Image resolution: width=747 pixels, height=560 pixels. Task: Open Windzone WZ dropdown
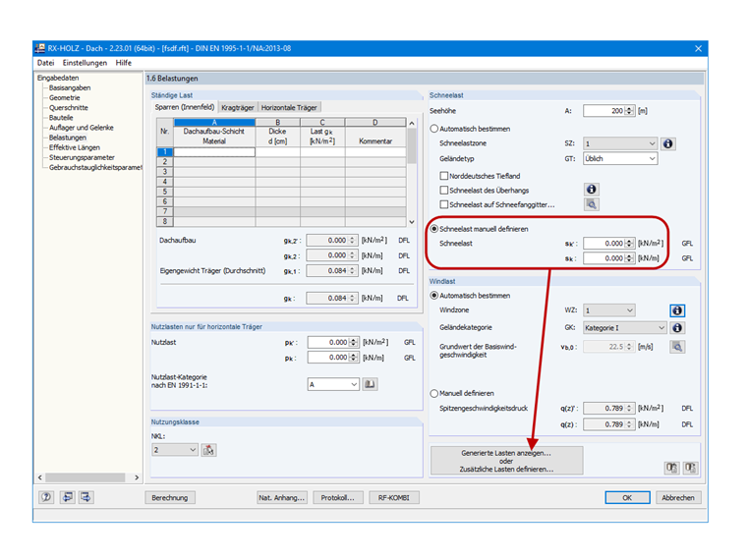point(609,310)
